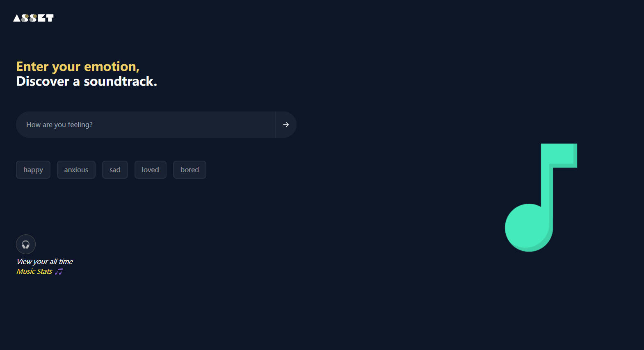
Task: Click the "Enter your emotion," heading
Action: [x=78, y=66]
